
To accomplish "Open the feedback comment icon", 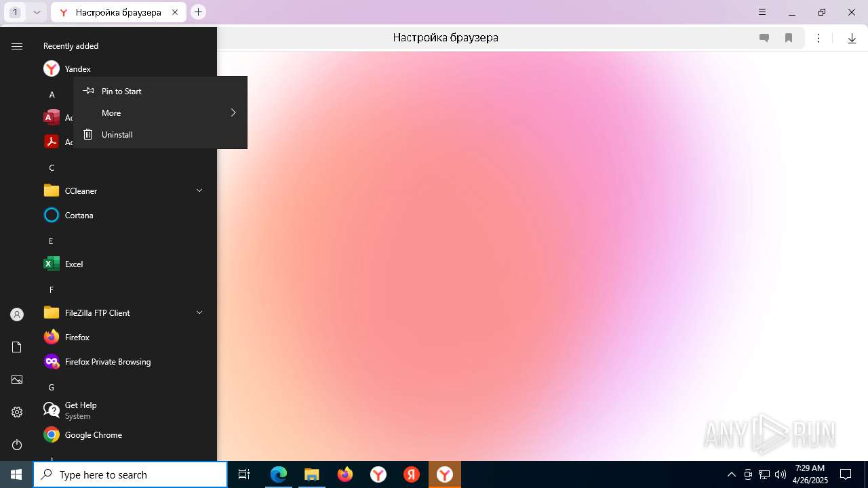I will [x=764, y=38].
